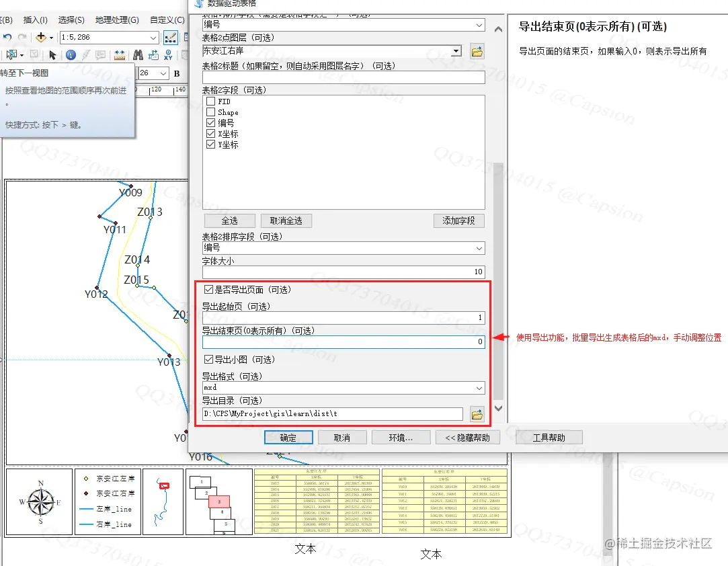Screen dimensions: 728x566
Task: Click the 东安江左岸 yellow table in layout
Action: click(x=317, y=501)
